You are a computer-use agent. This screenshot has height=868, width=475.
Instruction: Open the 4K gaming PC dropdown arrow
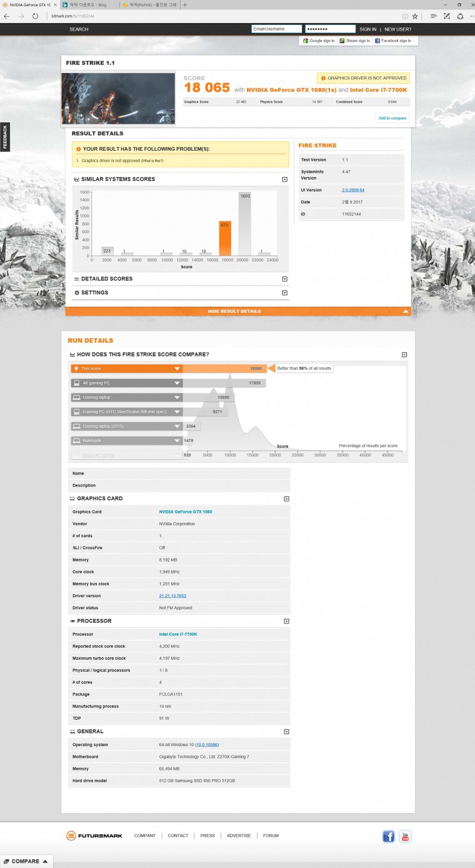click(x=177, y=383)
